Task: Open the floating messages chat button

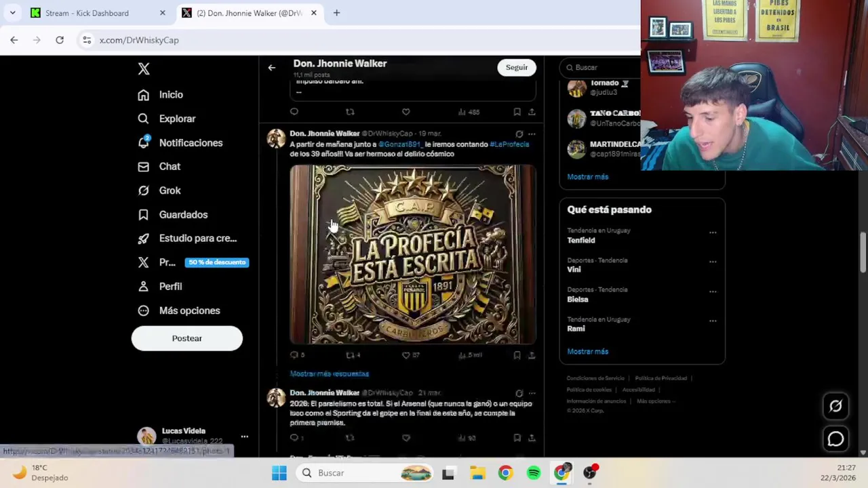Action: pyautogui.click(x=835, y=439)
